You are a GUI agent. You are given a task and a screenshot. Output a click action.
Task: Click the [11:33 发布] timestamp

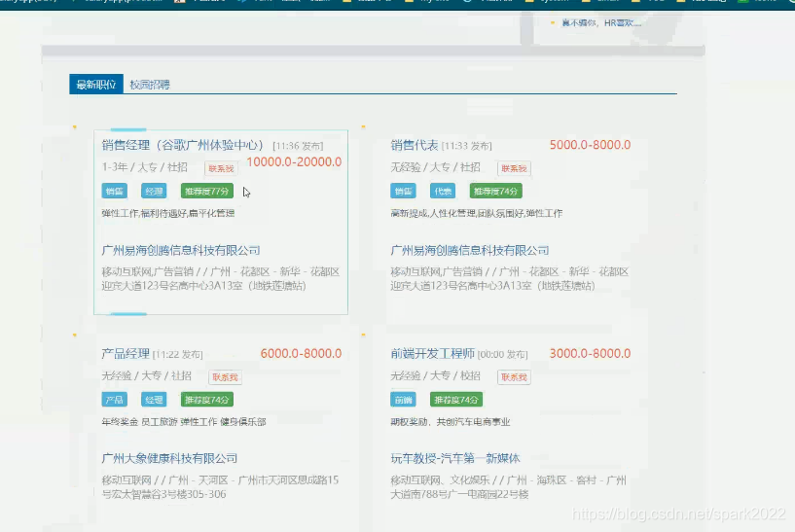pos(466,146)
